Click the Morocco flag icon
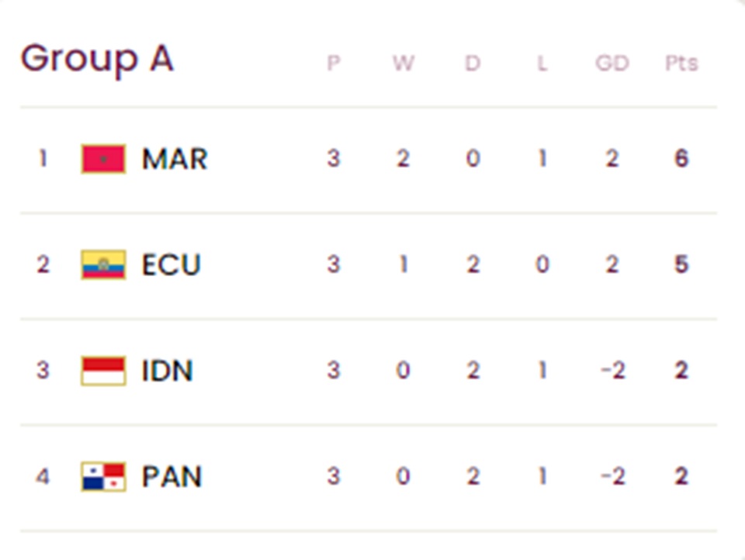This screenshot has height=560, width=745. tap(103, 159)
